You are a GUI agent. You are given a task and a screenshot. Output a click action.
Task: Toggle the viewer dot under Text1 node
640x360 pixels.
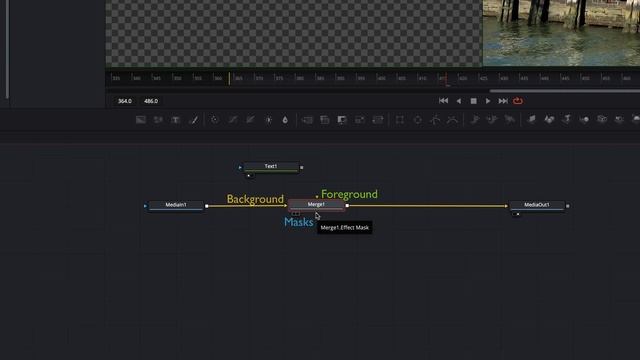(x=249, y=176)
